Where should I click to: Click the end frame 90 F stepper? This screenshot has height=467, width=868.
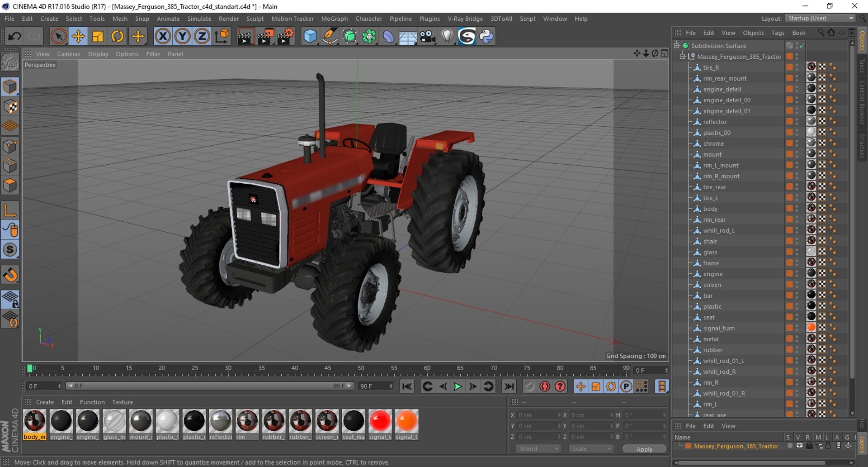point(391,386)
